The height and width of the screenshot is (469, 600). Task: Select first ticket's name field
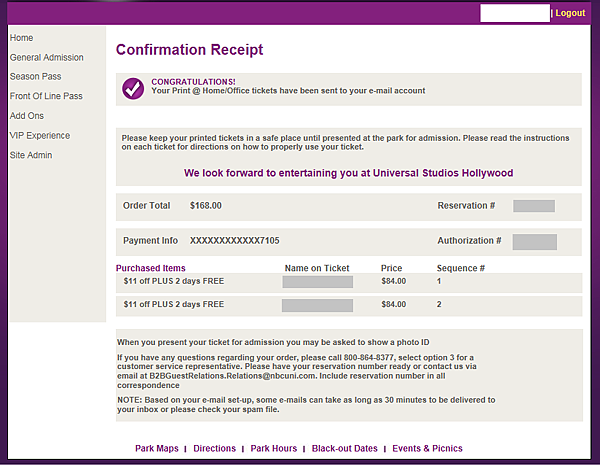coord(318,282)
